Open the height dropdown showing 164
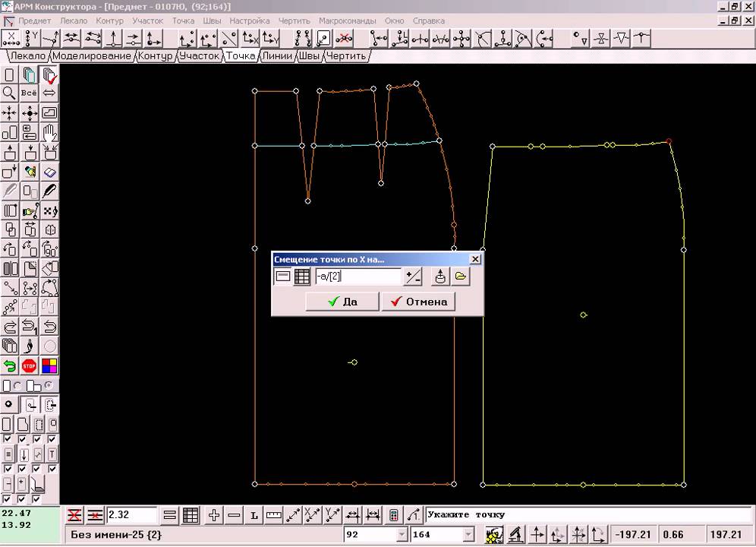Viewport: 756px width, 547px height. [x=468, y=534]
